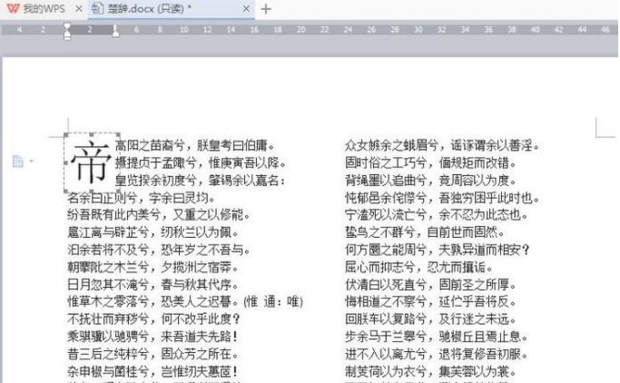Viewport: 620px width, 383px height.
Task: Click the left-middle handle of drop cap frame
Action: point(66,163)
